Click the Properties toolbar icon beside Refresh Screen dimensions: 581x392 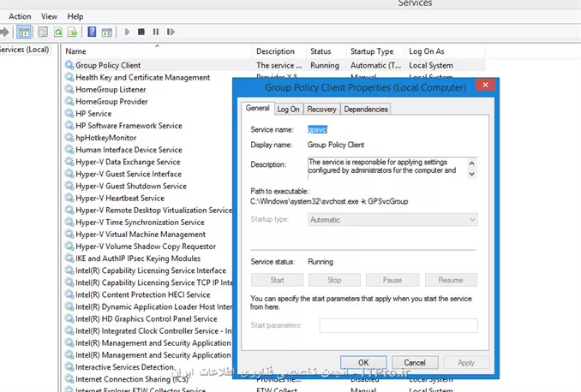pos(43,33)
